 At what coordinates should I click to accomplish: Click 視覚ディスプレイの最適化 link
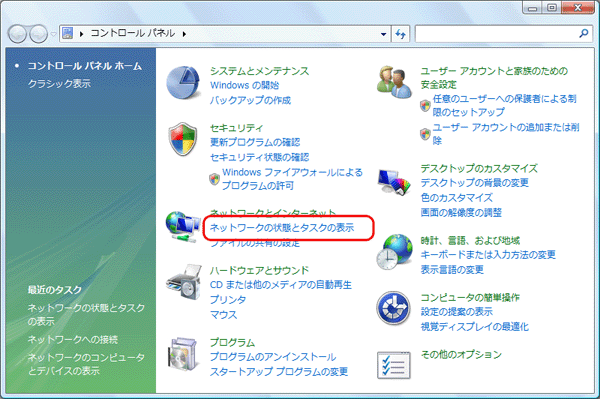(474, 327)
